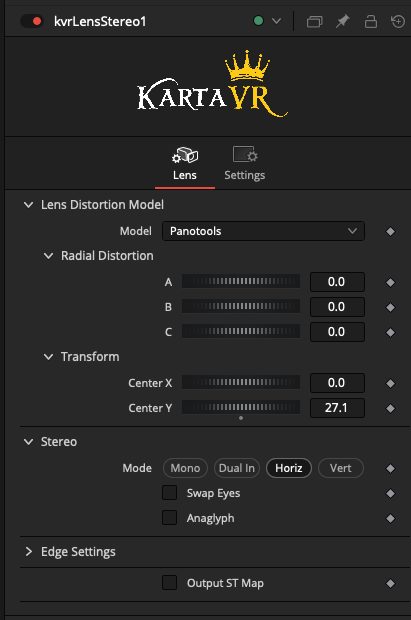The image size is (411, 620).
Task: Add keyframe for C parameter
Action: [390, 333]
